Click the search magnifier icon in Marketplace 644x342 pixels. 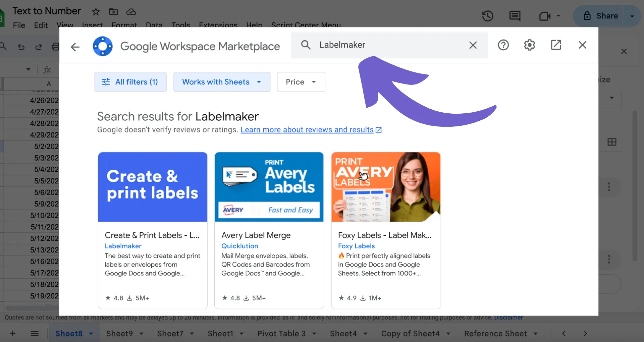306,45
